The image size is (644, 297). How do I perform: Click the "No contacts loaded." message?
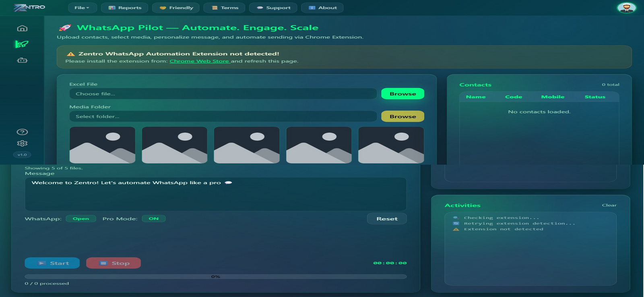tap(539, 112)
